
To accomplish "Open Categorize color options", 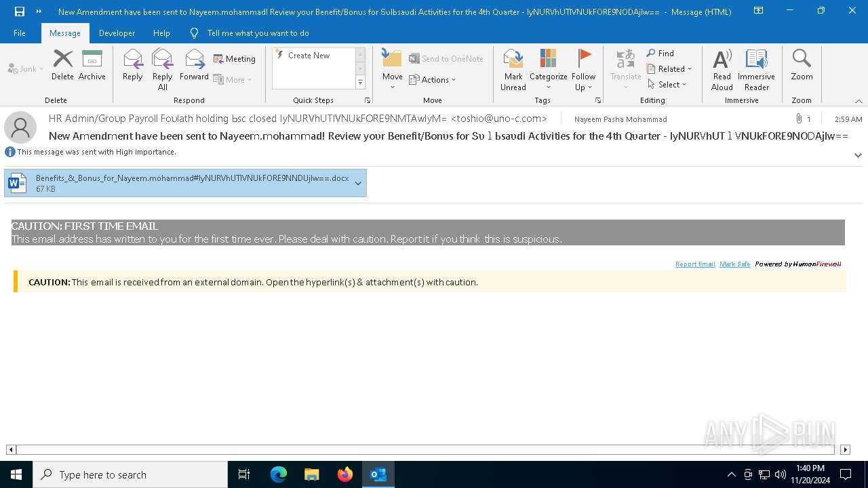I will (549, 70).
